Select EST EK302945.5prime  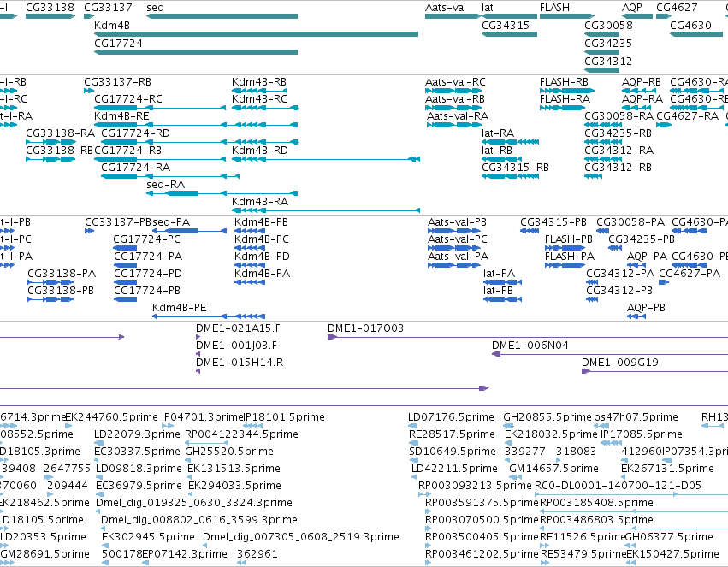(x=148, y=537)
